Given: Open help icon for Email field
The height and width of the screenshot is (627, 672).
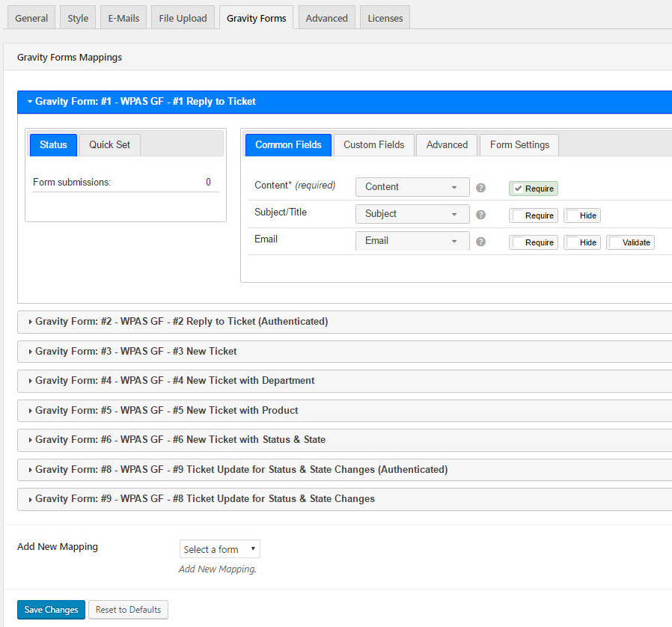Looking at the screenshot, I should click(481, 242).
